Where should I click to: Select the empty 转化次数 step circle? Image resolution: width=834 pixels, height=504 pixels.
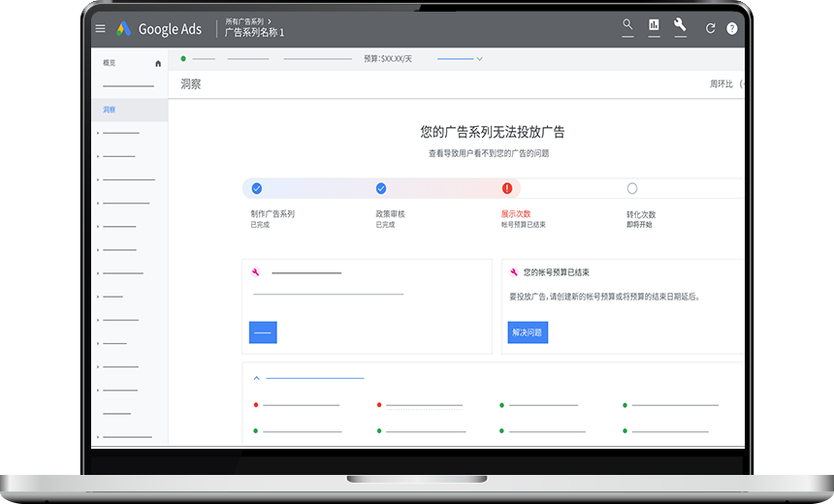tap(632, 188)
